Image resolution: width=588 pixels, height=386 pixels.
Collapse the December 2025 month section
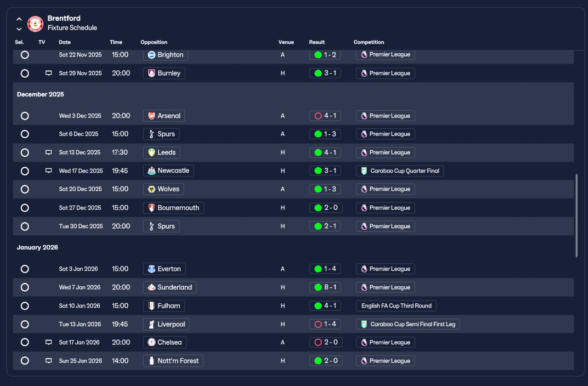(x=40, y=94)
